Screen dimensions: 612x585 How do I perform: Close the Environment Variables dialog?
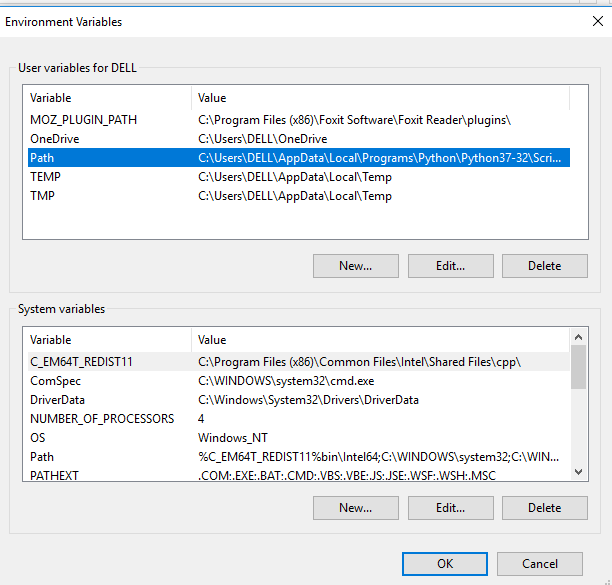[x=597, y=21]
